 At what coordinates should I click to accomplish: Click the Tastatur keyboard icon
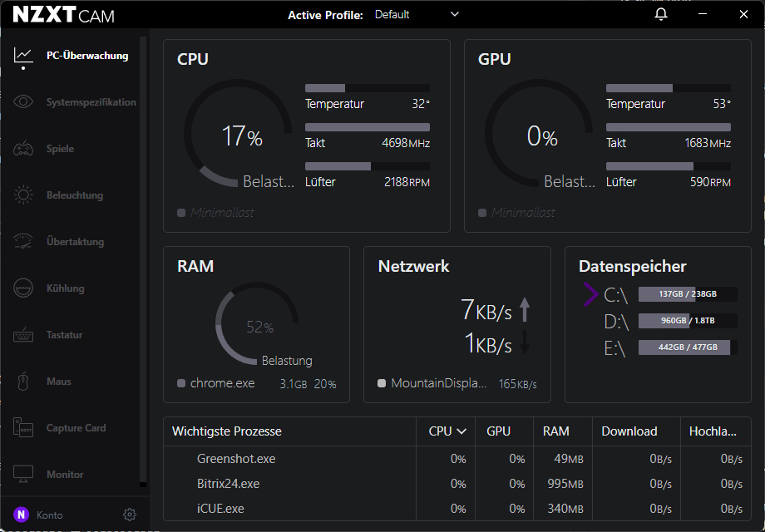[x=23, y=335]
